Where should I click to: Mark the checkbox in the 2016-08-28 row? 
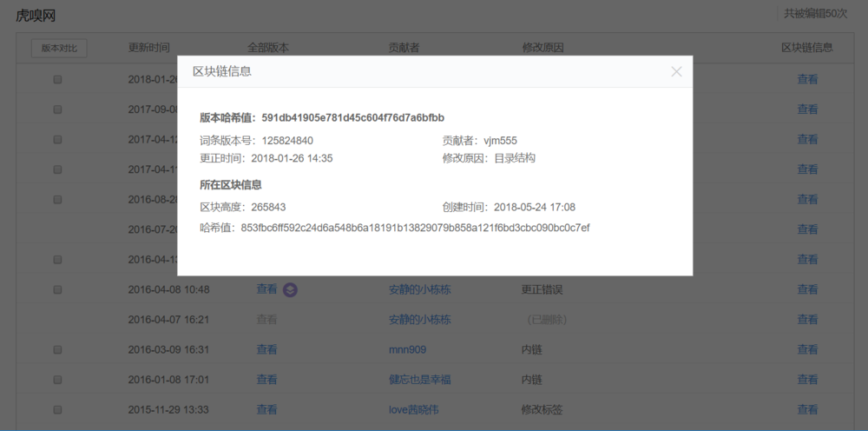57,200
